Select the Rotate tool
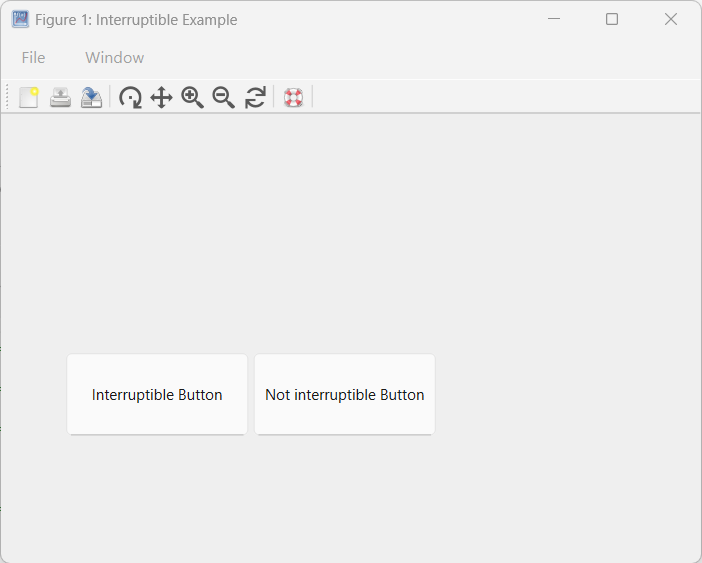 coord(130,97)
